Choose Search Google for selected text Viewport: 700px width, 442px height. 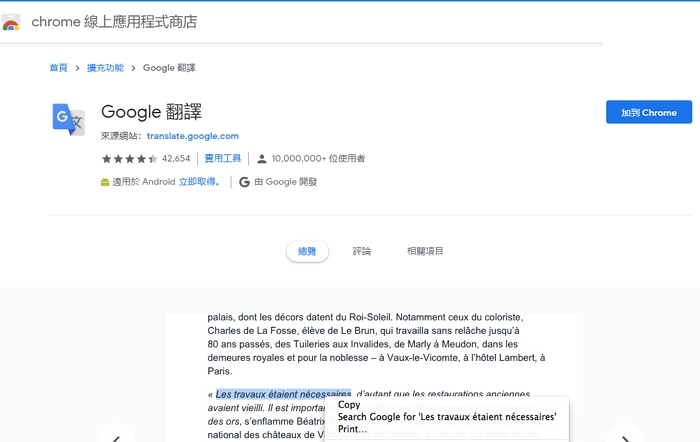(x=446, y=417)
